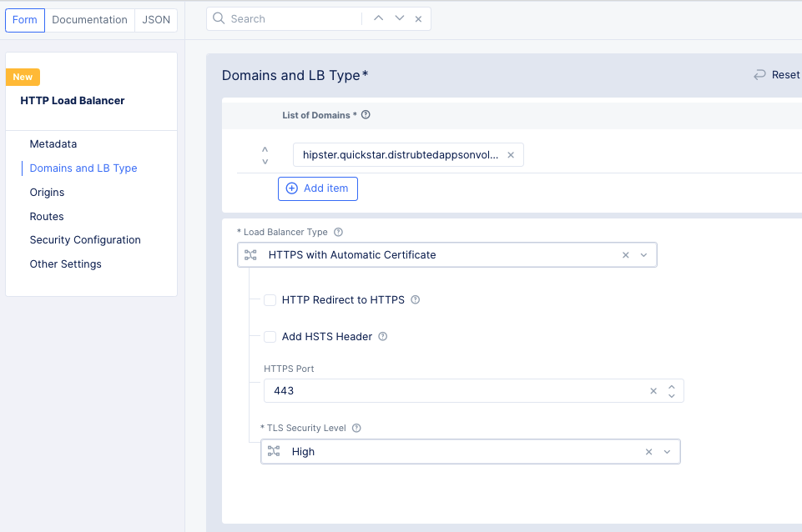Increment HTTPS Port using the stepper arrow
The height and width of the screenshot is (532, 802).
click(x=672, y=385)
